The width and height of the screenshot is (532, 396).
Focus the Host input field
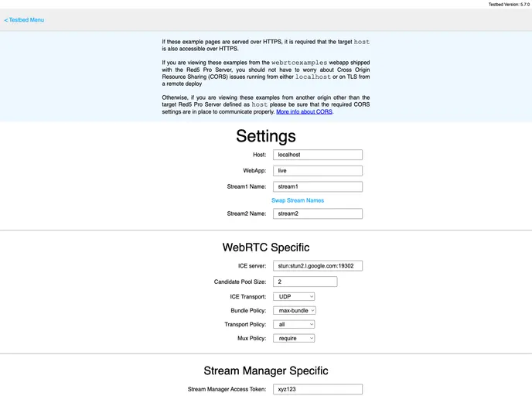[318, 155]
